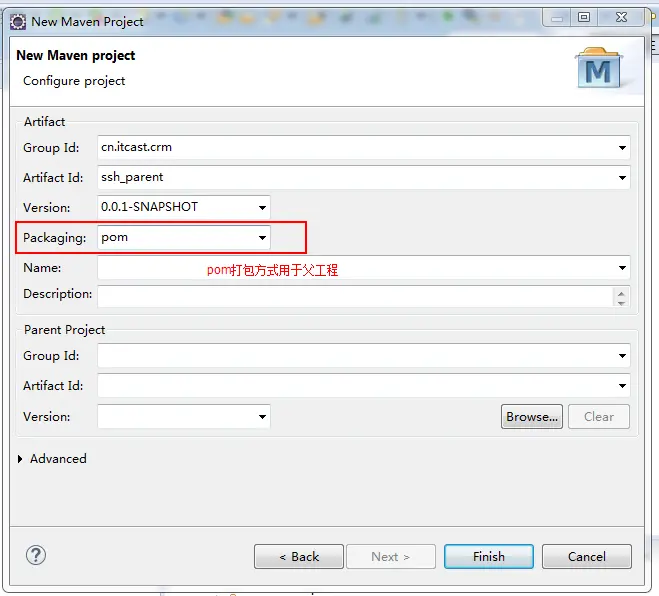
Task: Click the Artifact Id field containing ssh_parent
Action: (x=364, y=177)
